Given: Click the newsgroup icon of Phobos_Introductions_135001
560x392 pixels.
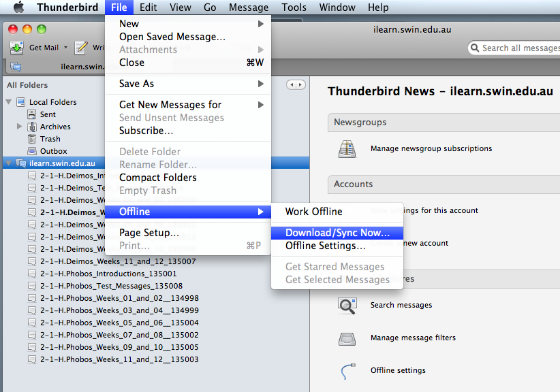Looking at the screenshot, I should pyautogui.click(x=32, y=274).
